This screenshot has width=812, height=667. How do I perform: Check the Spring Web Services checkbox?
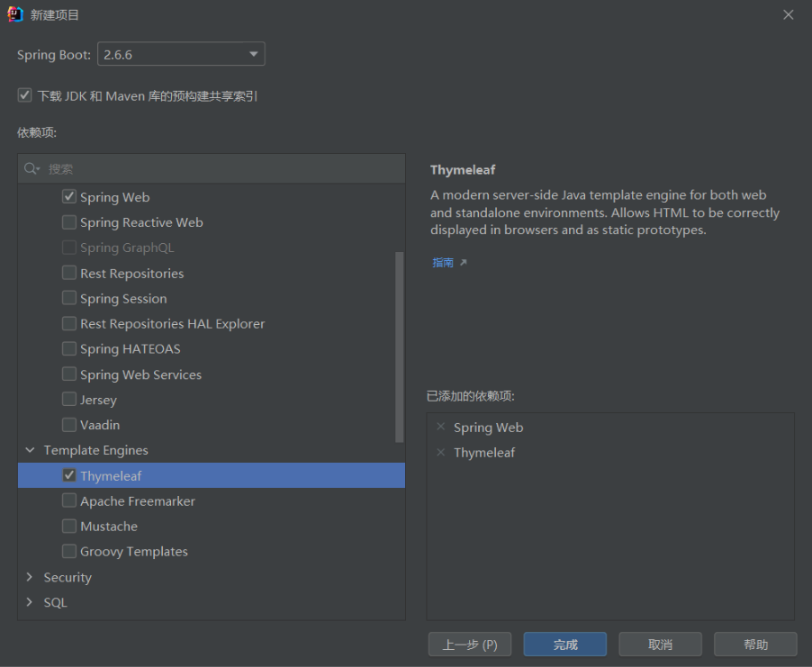pyautogui.click(x=69, y=374)
